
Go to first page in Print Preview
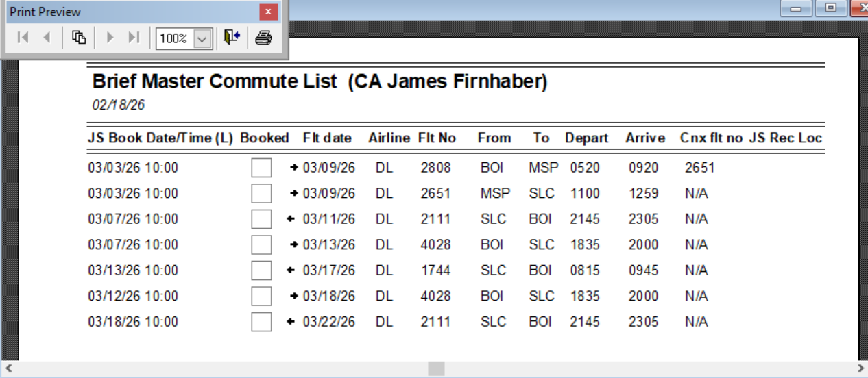pos(23,38)
